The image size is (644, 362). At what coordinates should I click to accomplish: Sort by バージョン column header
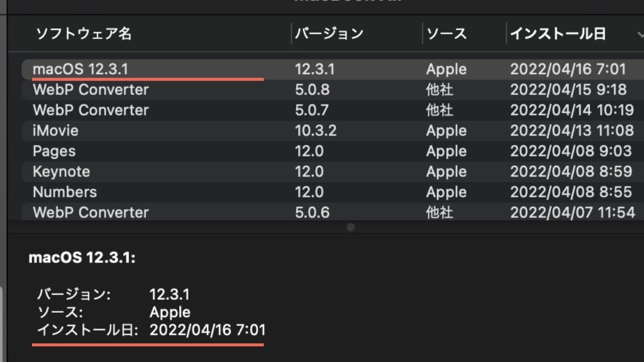click(x=329, y=34)
